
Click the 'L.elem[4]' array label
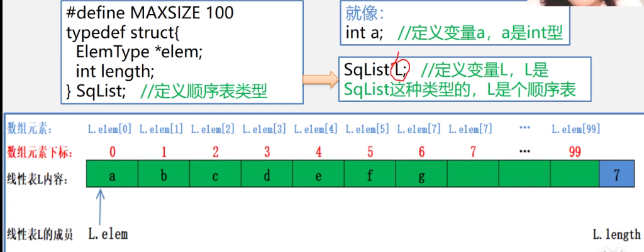[316, 130]
